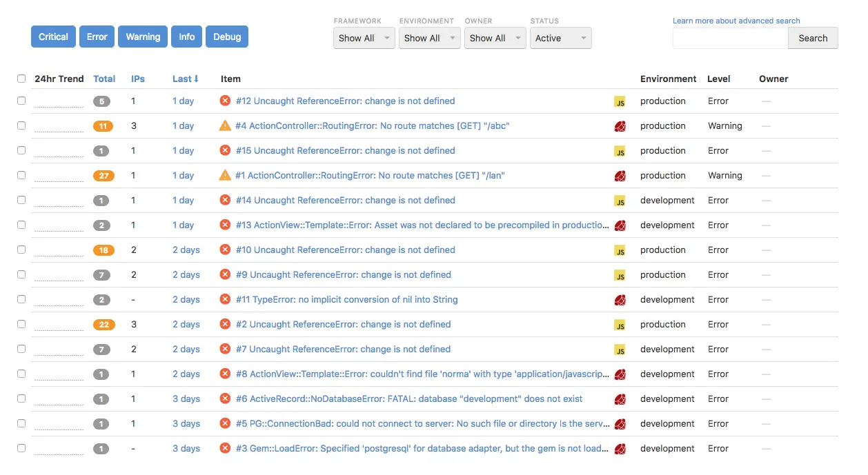Click the Ruby icon on item #11 row
The height and width of the screenshot is (475, 868).
[620, 300]
